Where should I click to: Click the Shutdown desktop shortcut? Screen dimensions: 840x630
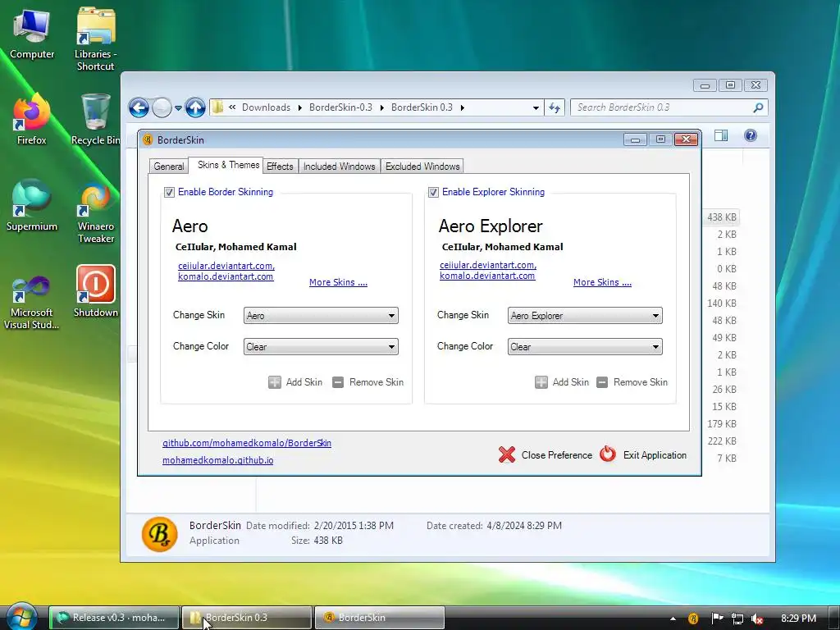click(x=95, y=291)
